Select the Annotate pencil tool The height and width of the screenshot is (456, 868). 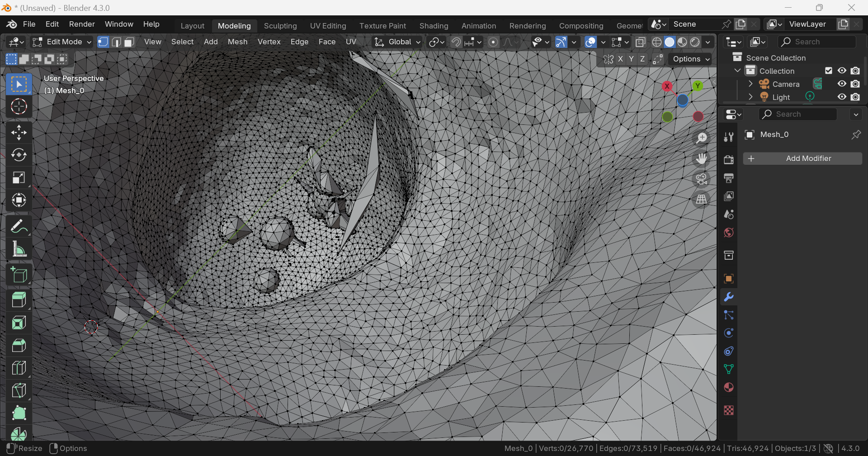pyautogui.click(x=19, y=226)
